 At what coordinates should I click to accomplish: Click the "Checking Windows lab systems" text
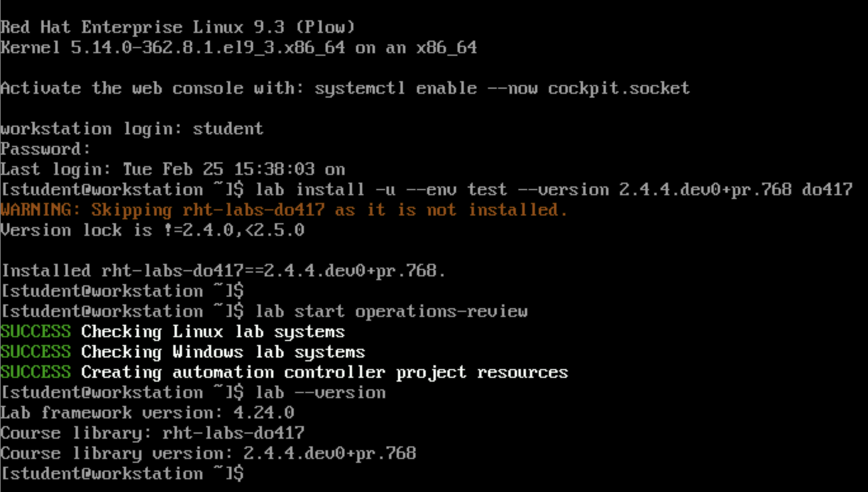223,352
